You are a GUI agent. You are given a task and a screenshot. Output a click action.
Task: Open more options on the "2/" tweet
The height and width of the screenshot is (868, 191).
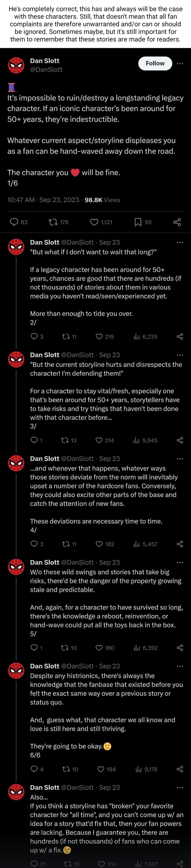[x=180, y=242]
